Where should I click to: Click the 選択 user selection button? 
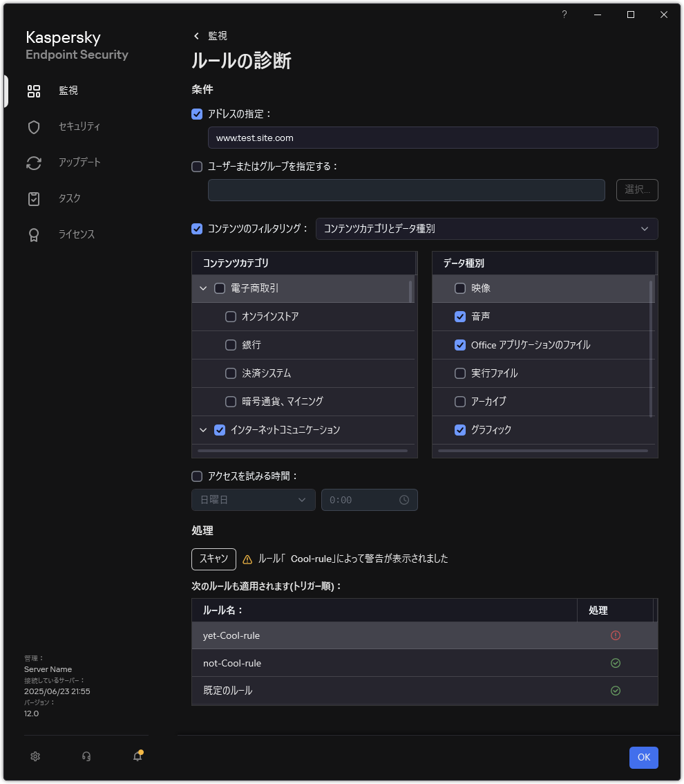[x=636, y=189]
